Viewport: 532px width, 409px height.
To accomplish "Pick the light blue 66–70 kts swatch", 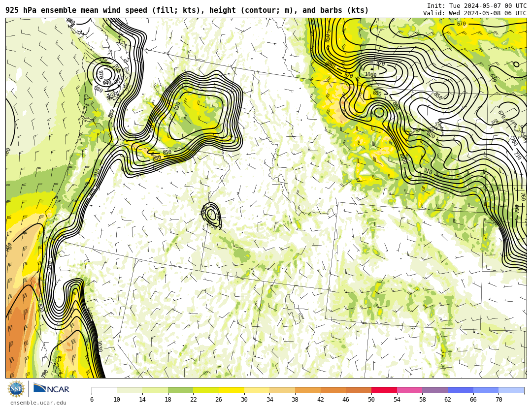I will 486,390.
